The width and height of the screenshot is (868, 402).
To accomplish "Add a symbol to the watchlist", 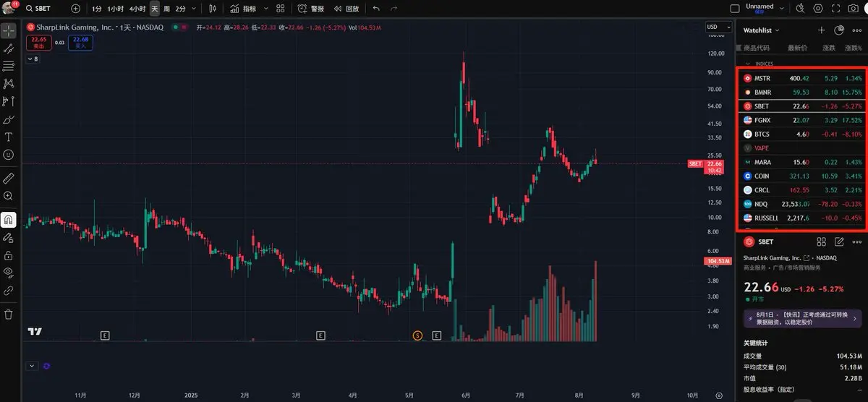I will [x=821, y=30].
